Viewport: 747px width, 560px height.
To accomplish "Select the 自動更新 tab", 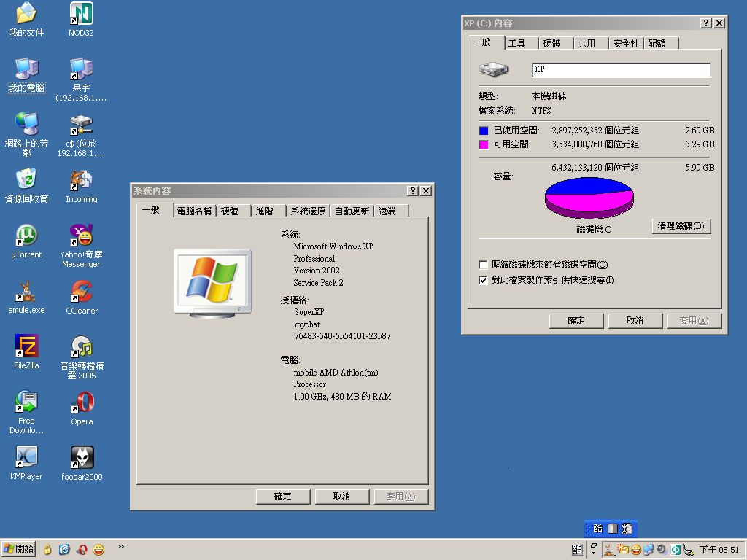I will click(352, 211).
